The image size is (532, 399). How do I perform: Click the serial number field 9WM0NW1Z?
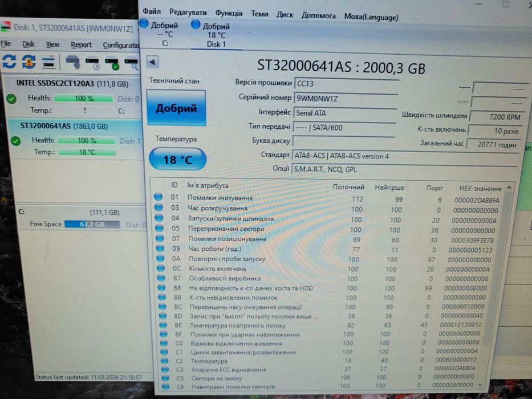coord(346,99)
